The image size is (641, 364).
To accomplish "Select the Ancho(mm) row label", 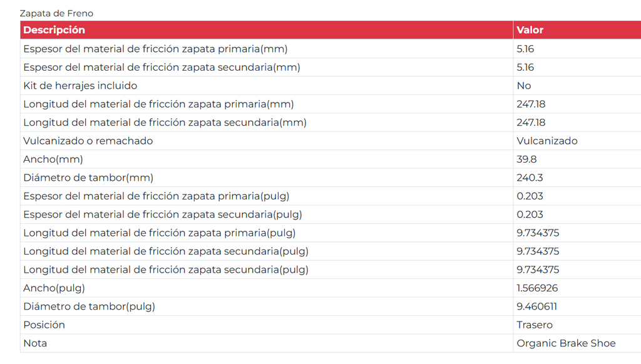I will pyautogui.click(x=53, y=159).
